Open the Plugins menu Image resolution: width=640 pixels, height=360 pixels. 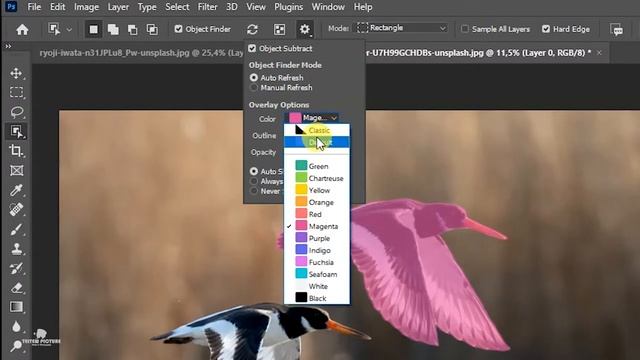tap(289, 7)
